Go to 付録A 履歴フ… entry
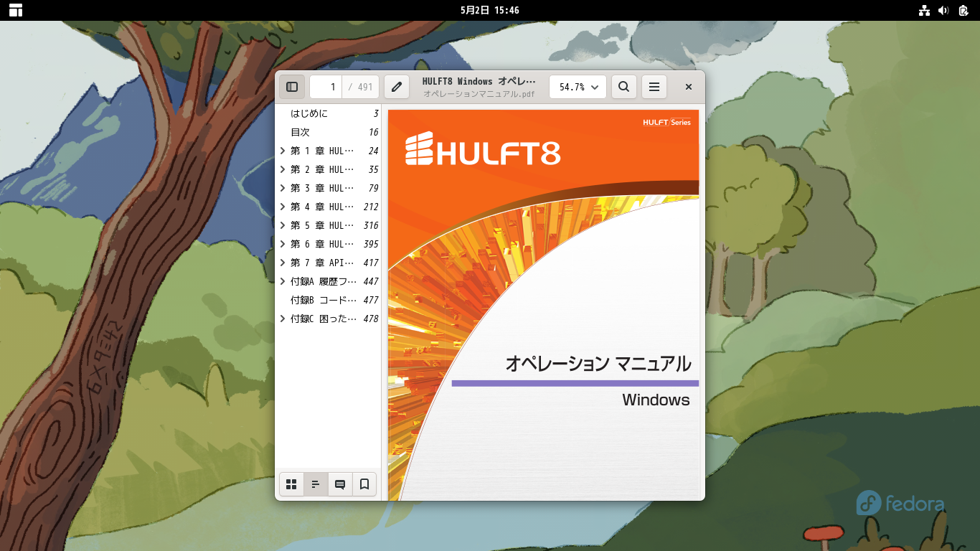Image resolution: width=980 pixels, height=551 pixels. [x=324, y=281]
